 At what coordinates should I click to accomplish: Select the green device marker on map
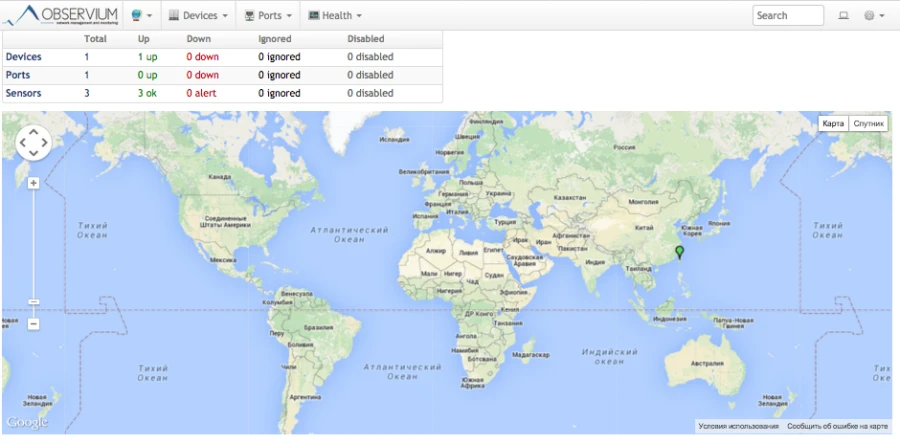click(680, 252)
